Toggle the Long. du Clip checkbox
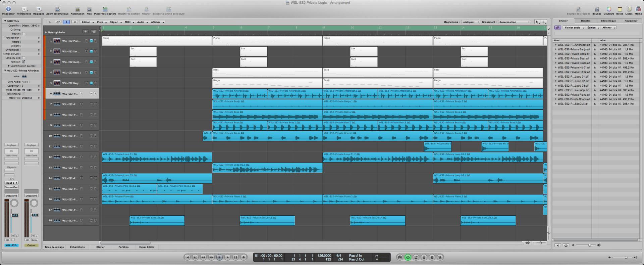The image size is (644, 265). (x=23, y=58)
